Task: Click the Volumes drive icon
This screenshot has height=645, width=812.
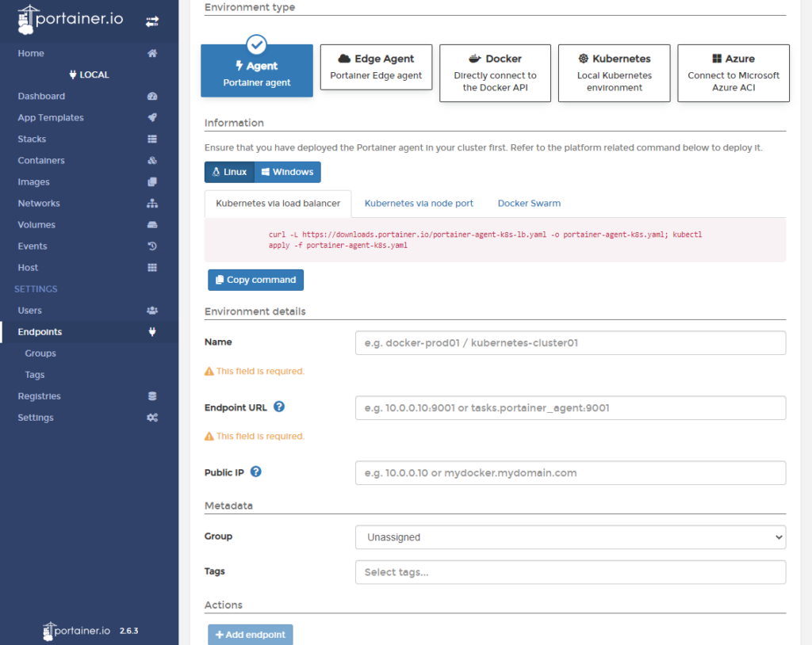Action: [x=152, y=225]
